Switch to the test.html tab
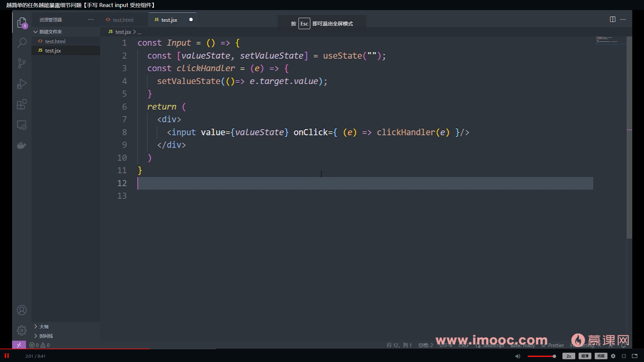 (x=123, y=20)
